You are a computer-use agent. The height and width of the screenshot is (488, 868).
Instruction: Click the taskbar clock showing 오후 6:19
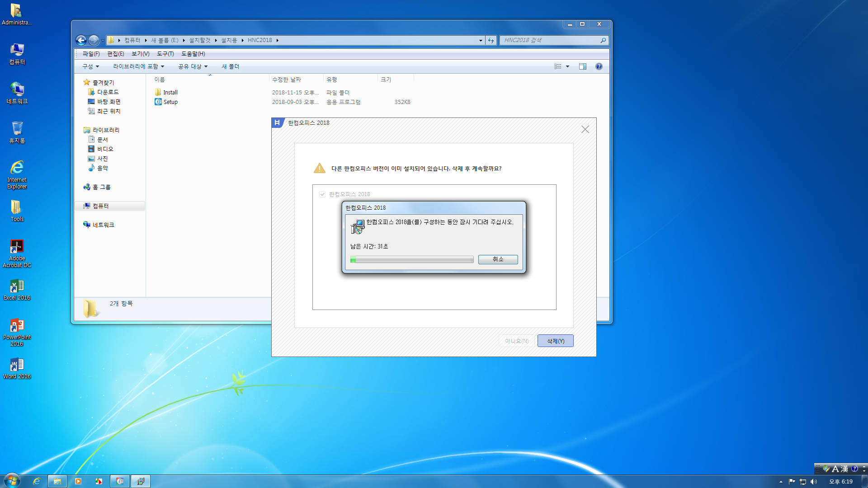click(x=840, y=482)
